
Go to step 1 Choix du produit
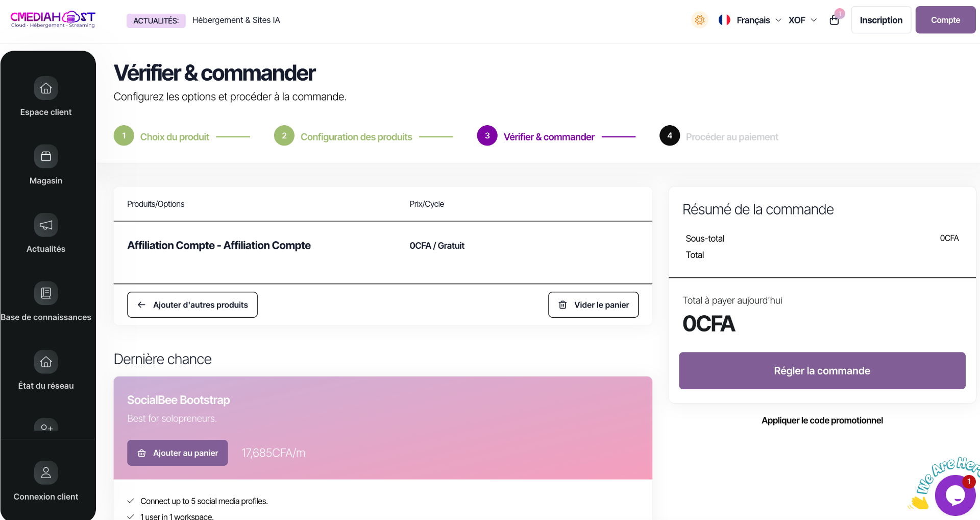click(161, 136)
